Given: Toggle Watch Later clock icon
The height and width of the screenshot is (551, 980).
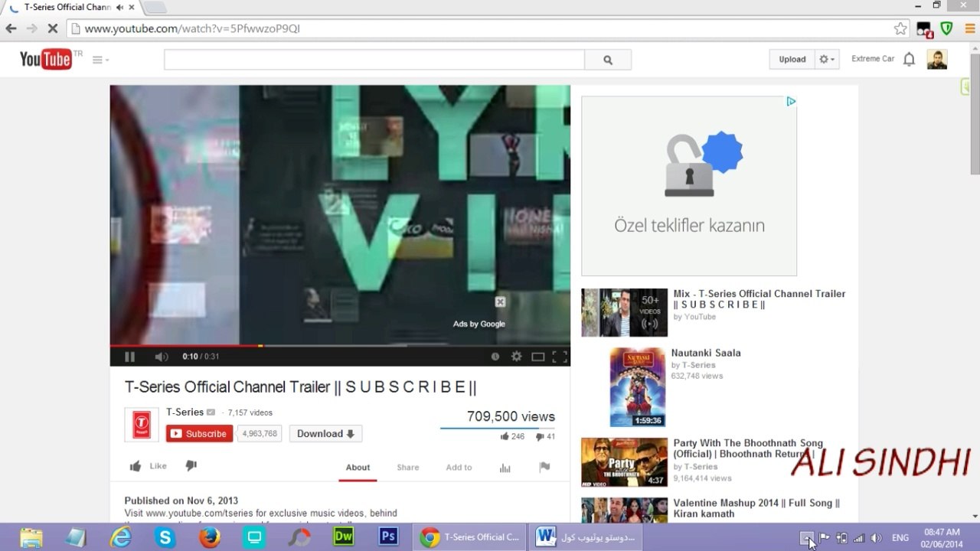Looking at the screenshot, I should 495,357.
